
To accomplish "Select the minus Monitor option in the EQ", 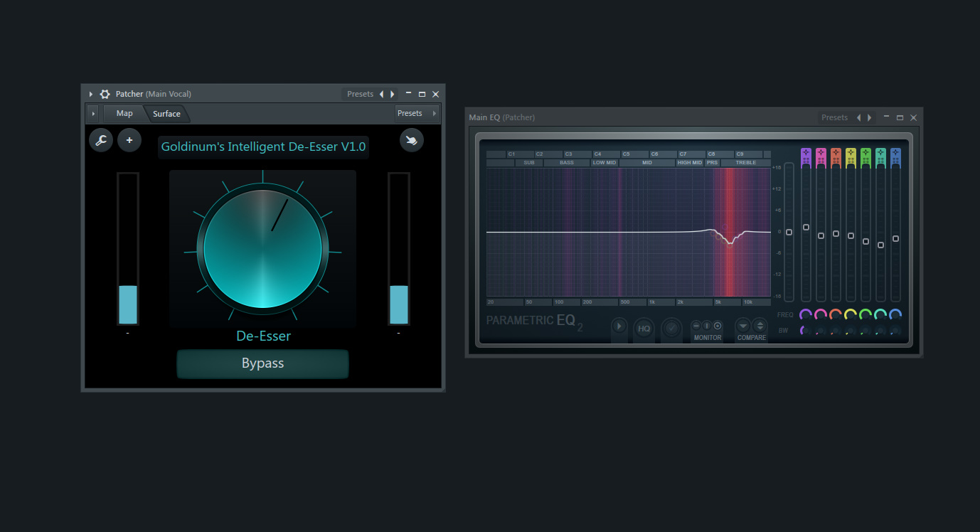I will 696,326.
